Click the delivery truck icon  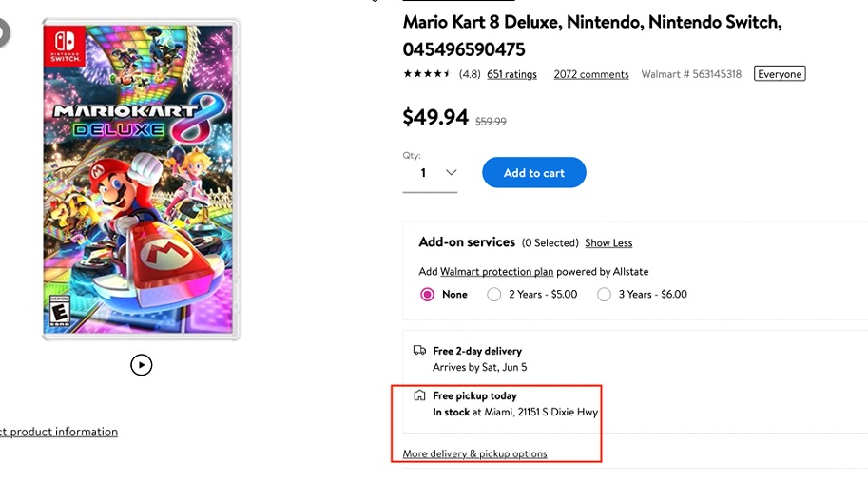pyautogui.click(x=419, y=351)
